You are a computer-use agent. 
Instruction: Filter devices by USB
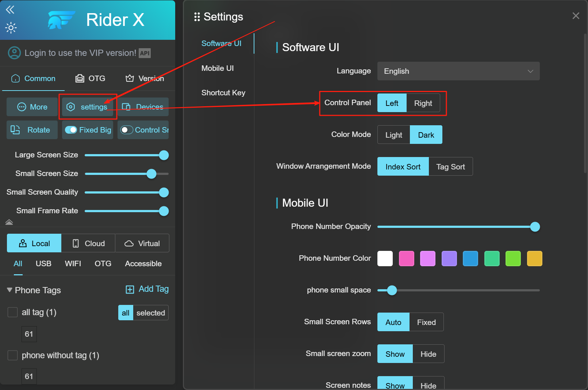(x=43, y=264)
